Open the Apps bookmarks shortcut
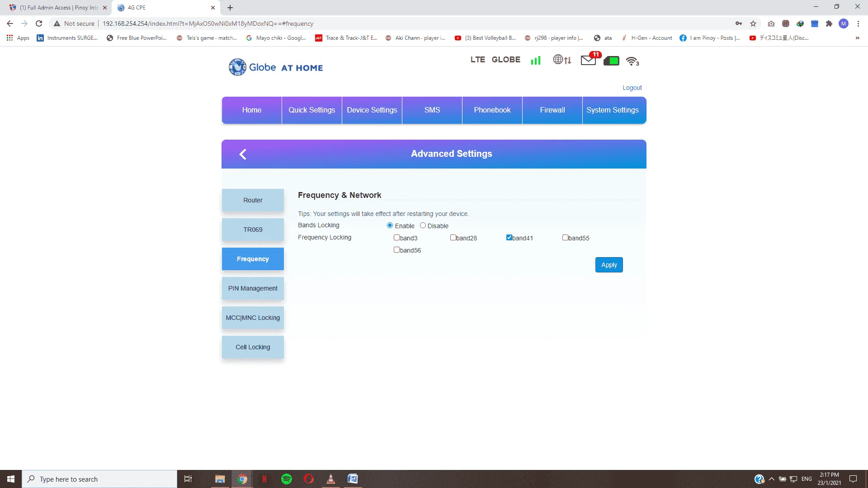Screen dimensions: 868x488 [x=18, y=38]
